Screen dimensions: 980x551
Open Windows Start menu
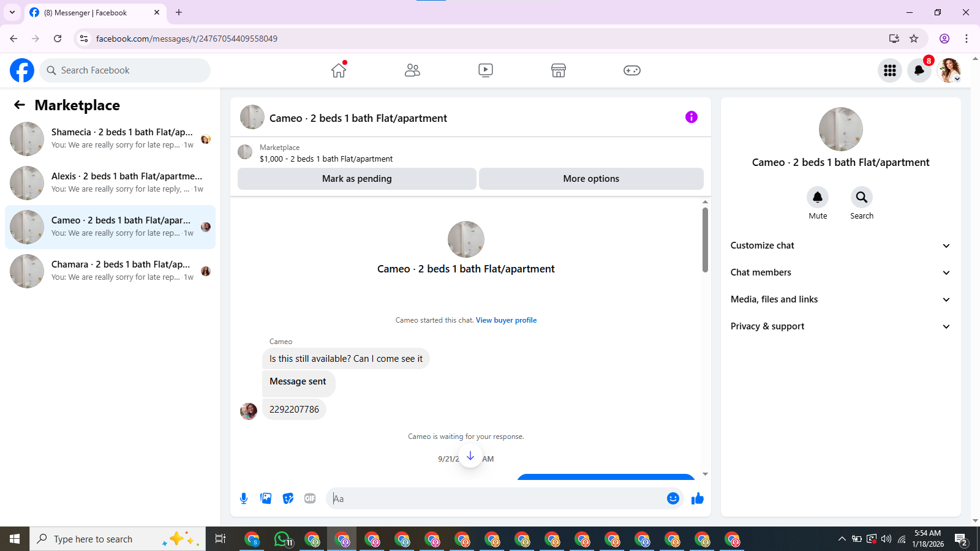pyautogui.click(x=15, y=539)
